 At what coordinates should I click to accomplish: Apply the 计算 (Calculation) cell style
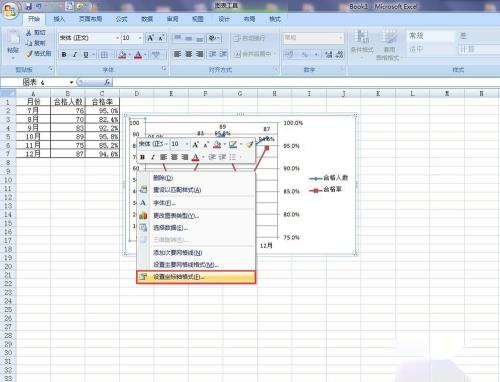click(x=479, y=49)
